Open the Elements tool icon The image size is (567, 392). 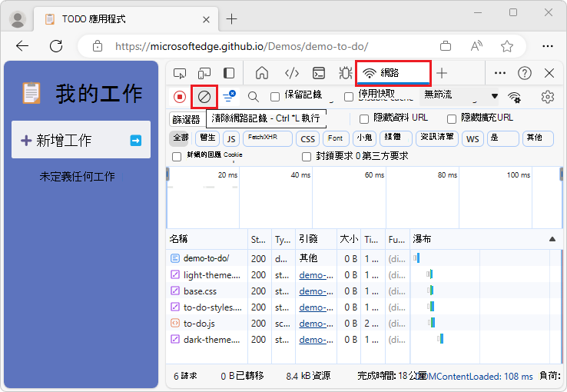(291, 74)
